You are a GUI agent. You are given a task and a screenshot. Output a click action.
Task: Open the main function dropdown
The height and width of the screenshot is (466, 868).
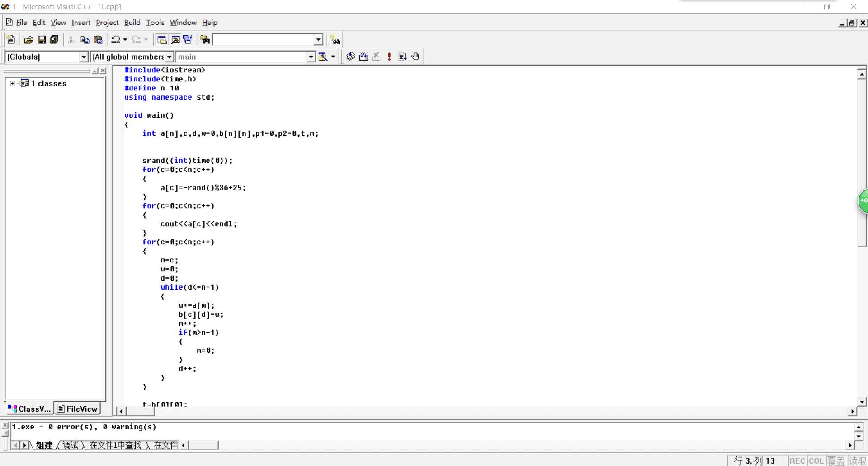311,57
